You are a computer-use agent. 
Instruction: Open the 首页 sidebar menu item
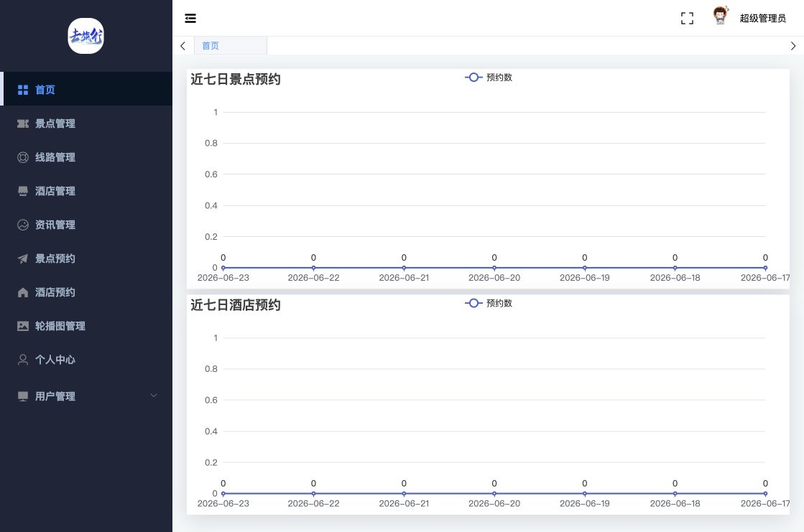pos(86,89)
